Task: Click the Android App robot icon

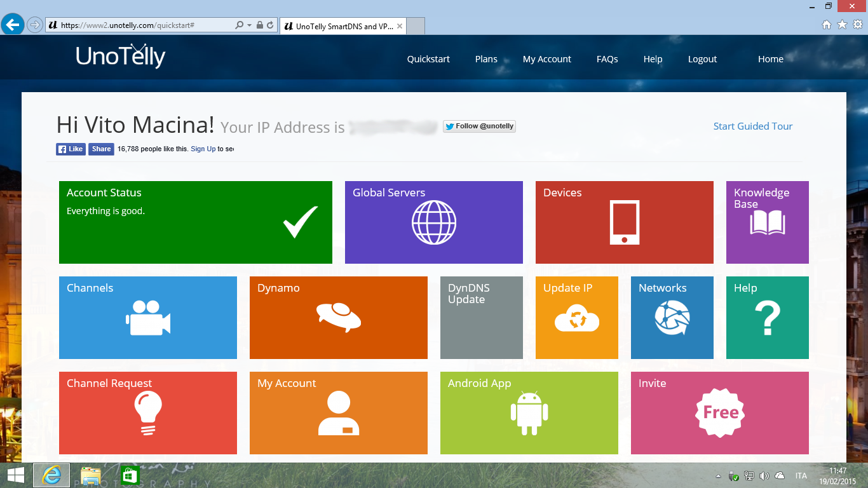Action: [x=529, y=413]
